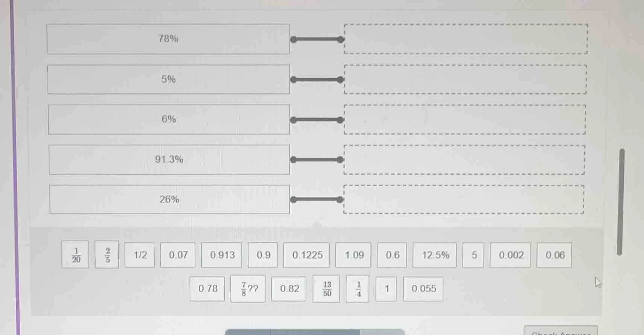Select the 0.1225 answer tile

(x=306, y=255)
